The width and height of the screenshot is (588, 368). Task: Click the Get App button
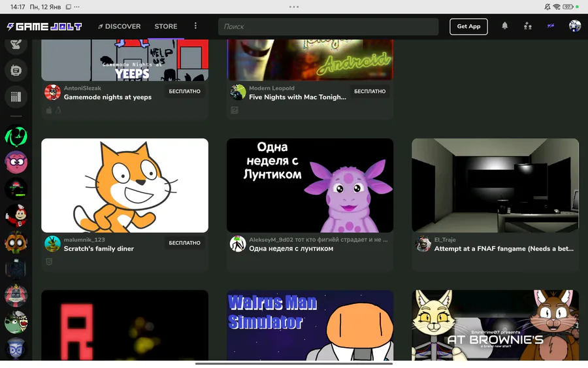coord(468,26)
